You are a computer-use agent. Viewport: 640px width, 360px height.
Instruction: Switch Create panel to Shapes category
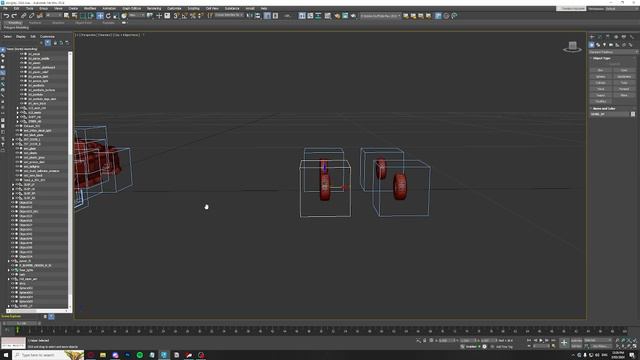(598, 45)
